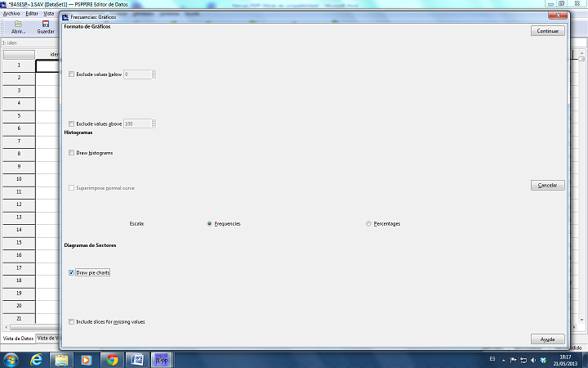Image resolution: width=588 pixels, height=368 pixels.
Task: Open the Editar menu
Action: pyautogui.click(x=32, y=13)
